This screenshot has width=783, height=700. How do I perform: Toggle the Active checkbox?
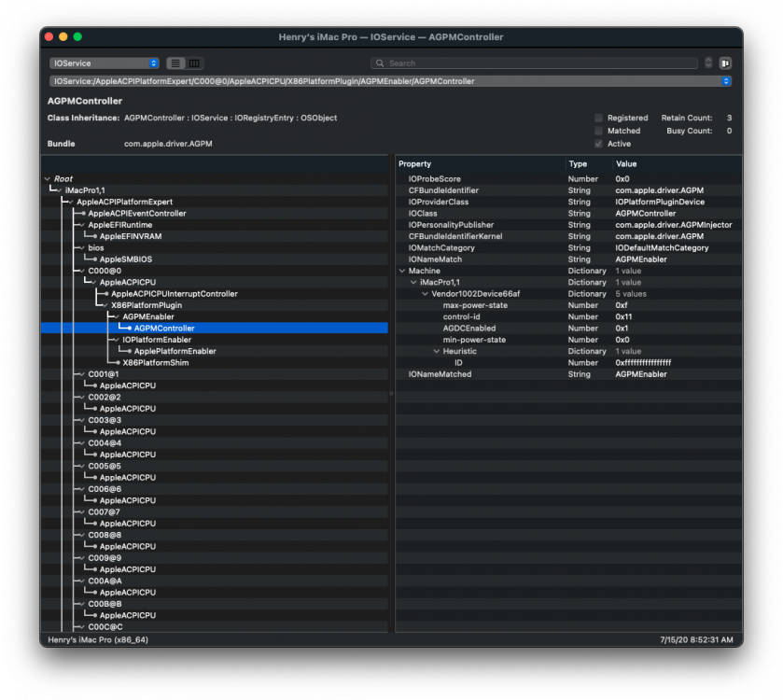tap(598, 144)
